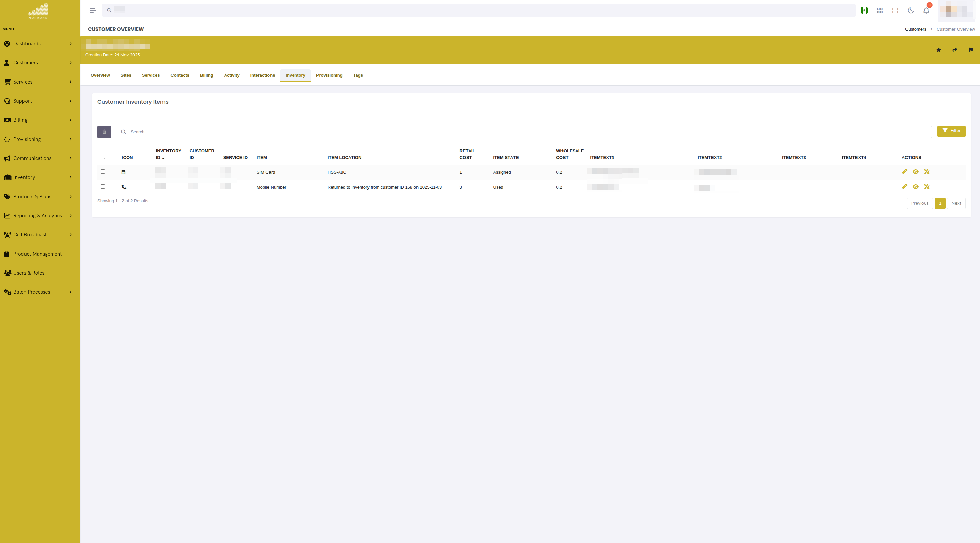Open the Billing tab of the customer
Screen dimensions: 980x543
click(207, 75)
